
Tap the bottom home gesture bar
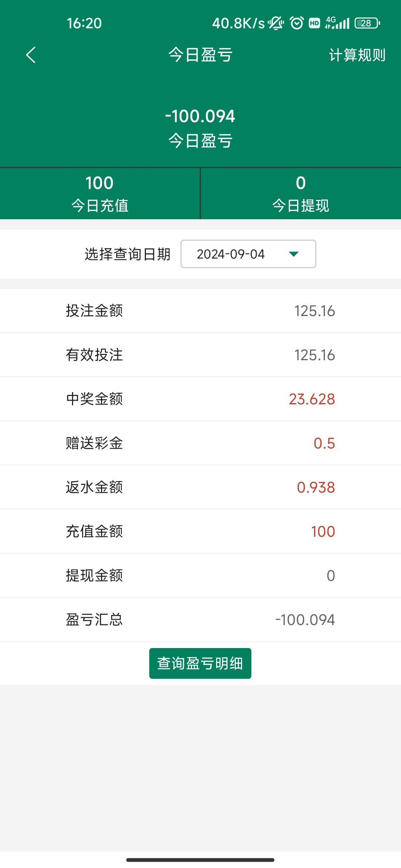[x=200, y=860]
